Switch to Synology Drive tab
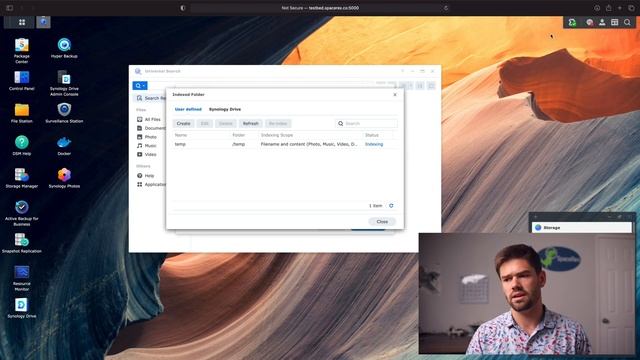The width and height of the screenshot is (640, 360). 225,109
